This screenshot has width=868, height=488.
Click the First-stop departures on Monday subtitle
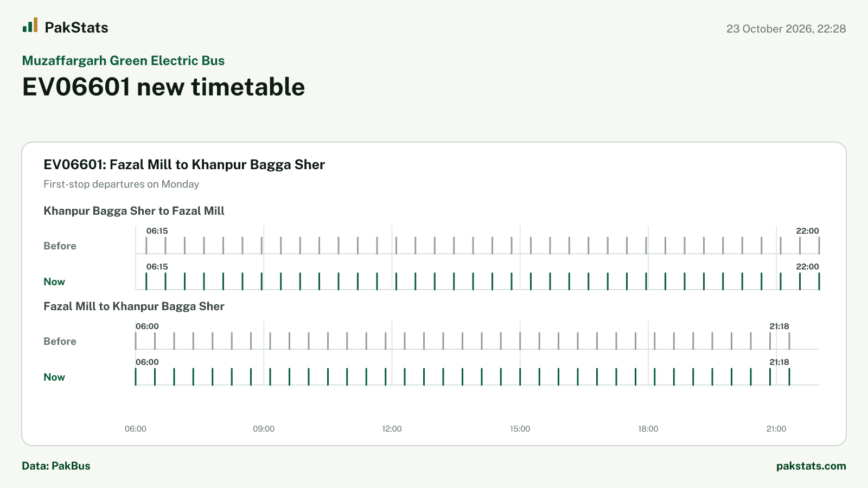[121, 184]
